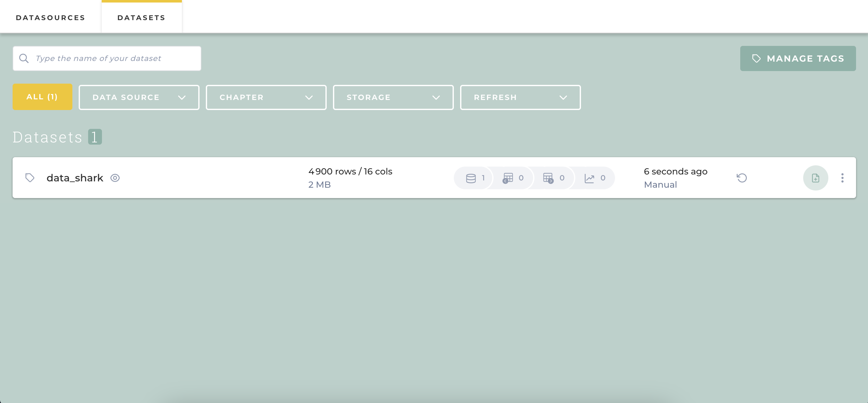Viewport: 868px width, 403px height.
Task: Select the Datasets tab
Action: pos(142,18)
